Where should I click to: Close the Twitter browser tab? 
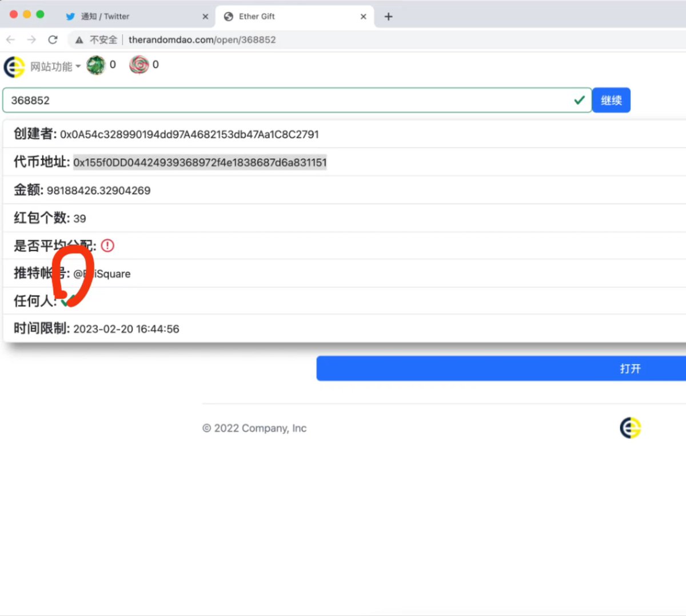(x=205, y=17)
